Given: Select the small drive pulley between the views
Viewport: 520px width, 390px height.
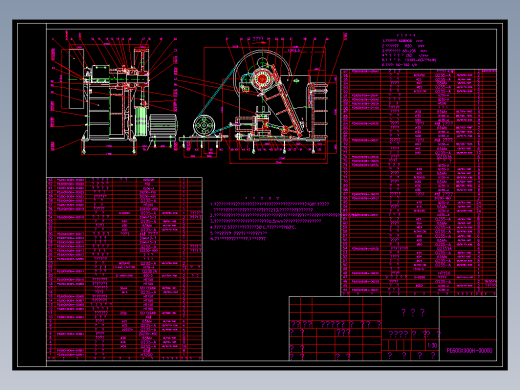Looking at the screenshot, I should pos(204,125).
